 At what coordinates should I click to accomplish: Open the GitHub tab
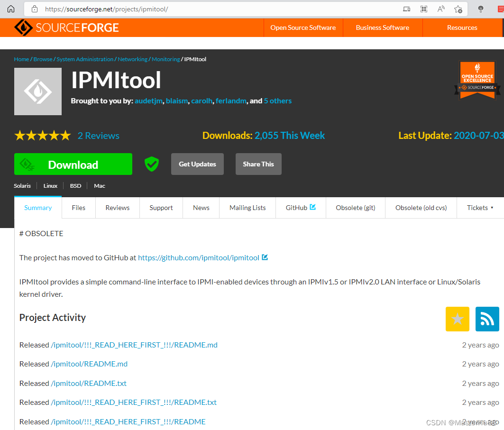301,208
